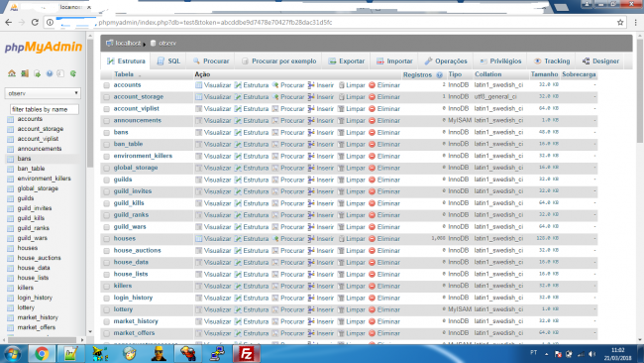
Task: Open the guild_wars table link
Action: (130, 227)
